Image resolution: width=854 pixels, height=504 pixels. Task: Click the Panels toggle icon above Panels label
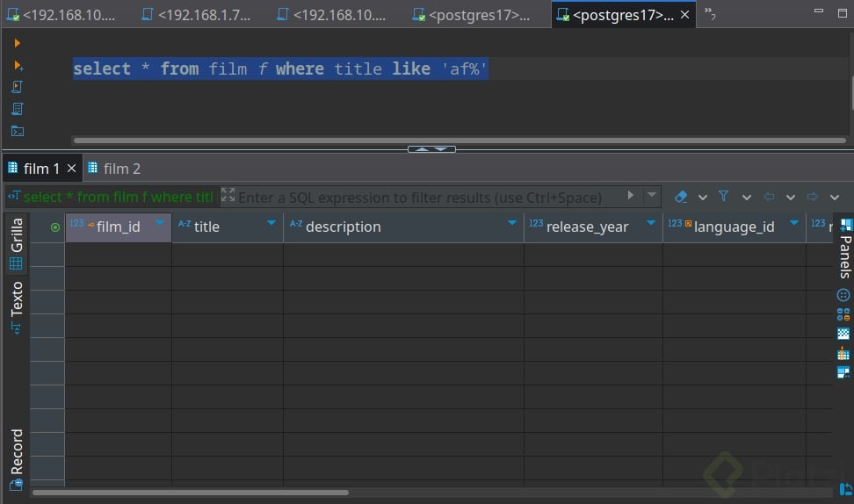[846, 225]
